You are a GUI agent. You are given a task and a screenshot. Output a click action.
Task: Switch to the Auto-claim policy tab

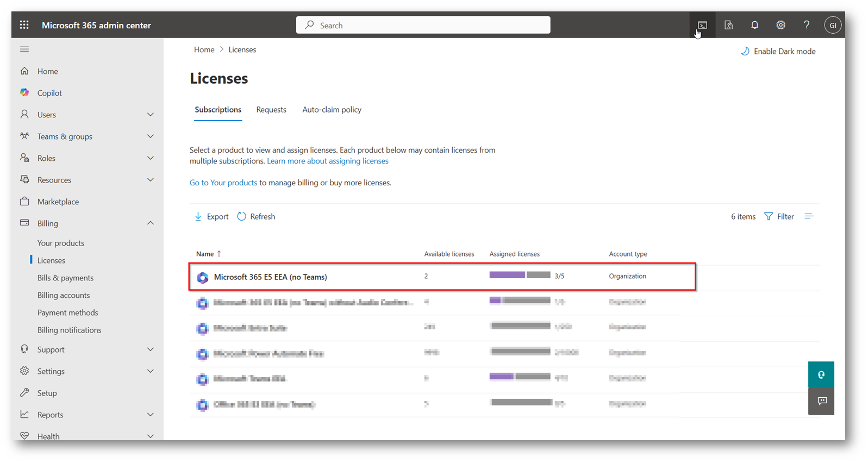coord(332,110)
